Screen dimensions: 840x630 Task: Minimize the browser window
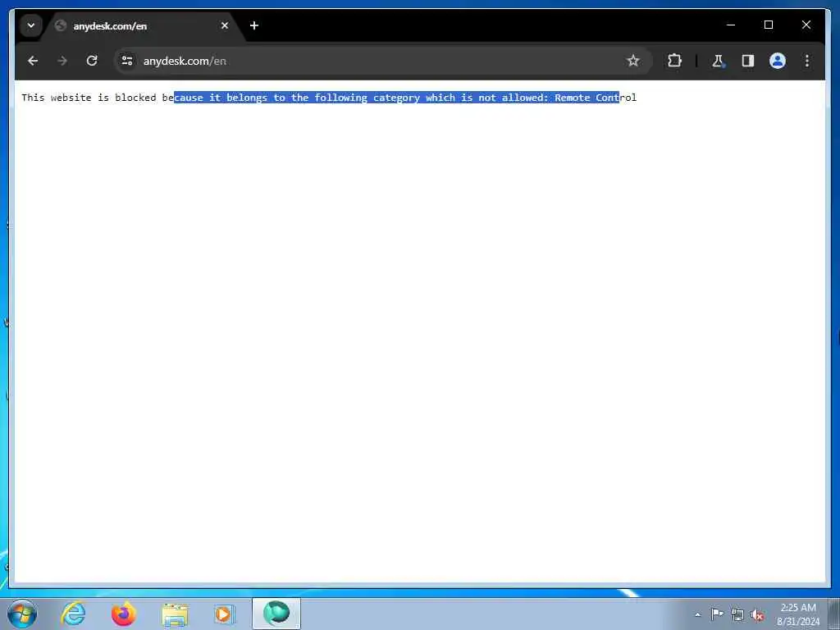pos(731,25)
